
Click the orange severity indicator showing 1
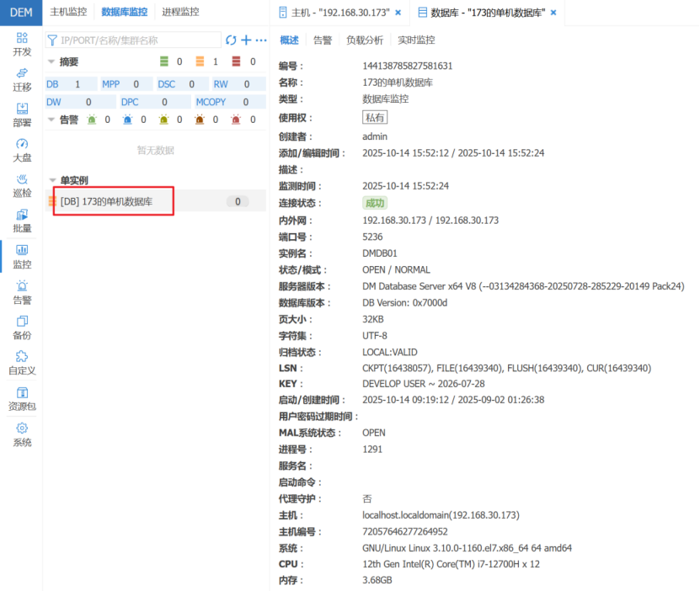(x=200, y=61)
